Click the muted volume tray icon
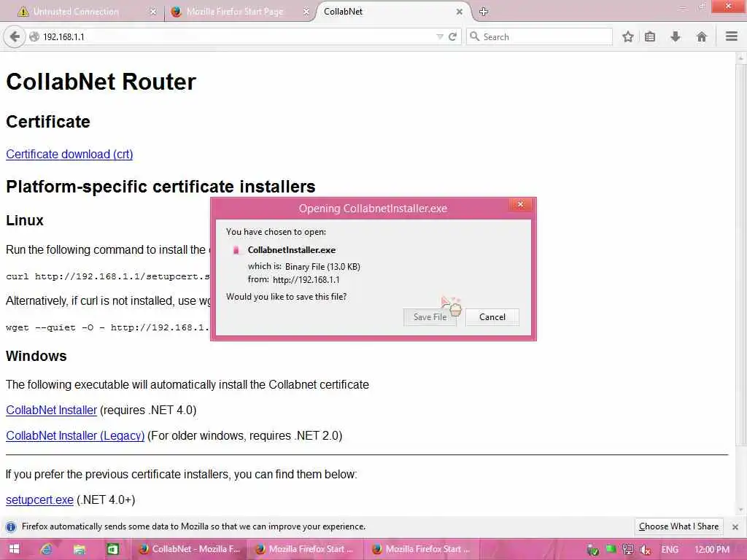747x560 pixels. 646,550
